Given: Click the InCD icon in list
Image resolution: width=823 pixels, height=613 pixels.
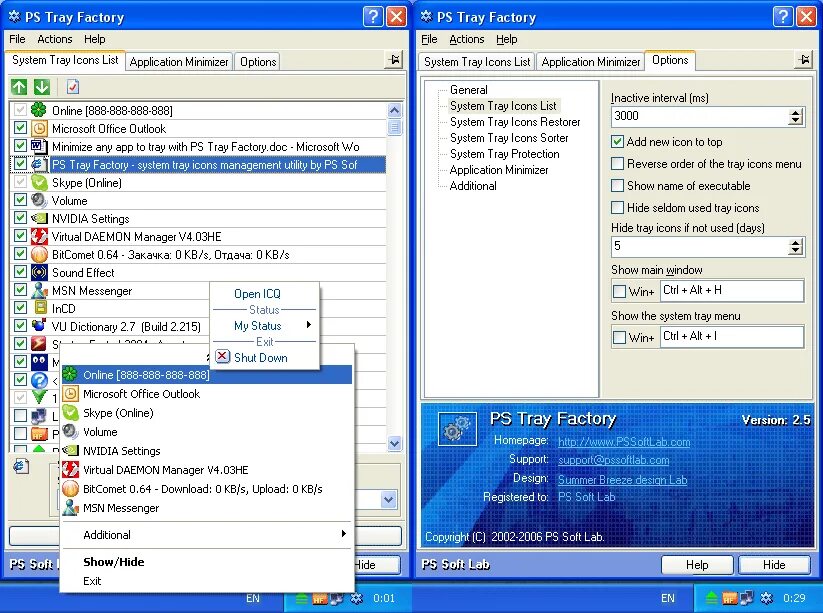Looking at the screenshot, I should tap(40, 308).
